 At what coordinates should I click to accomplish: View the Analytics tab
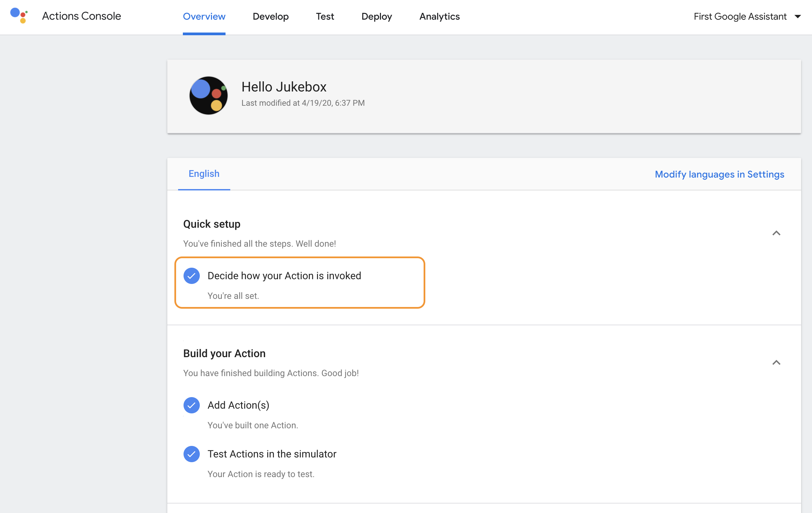[440, 17]
